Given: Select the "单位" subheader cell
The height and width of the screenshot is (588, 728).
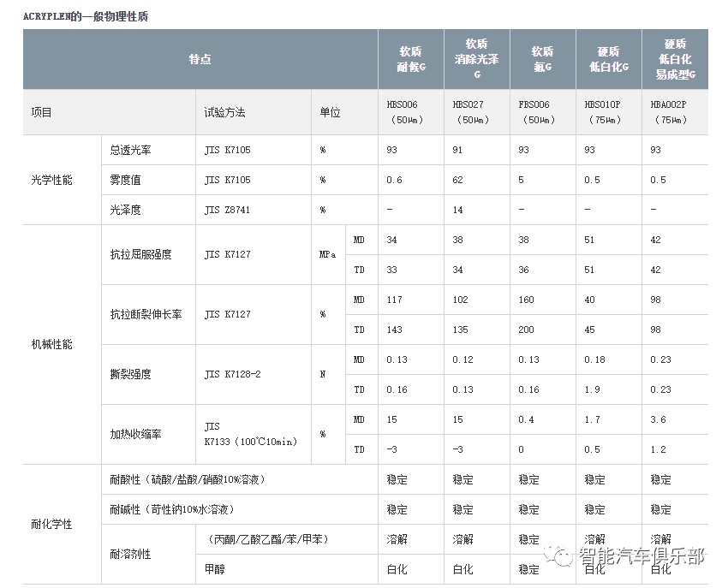Looking at the screenshot, I should [344, 112].
